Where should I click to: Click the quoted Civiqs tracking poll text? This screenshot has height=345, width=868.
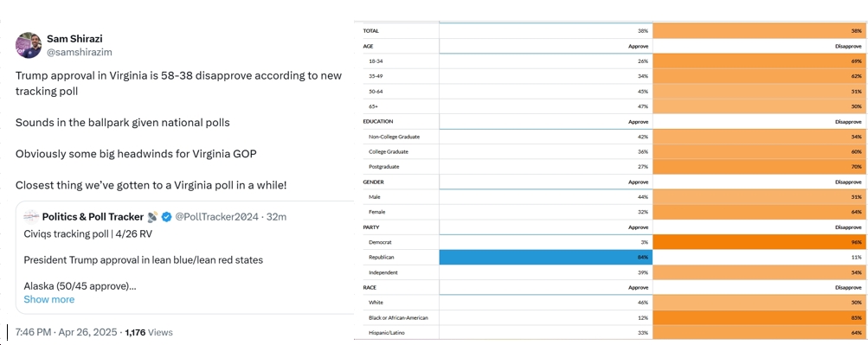[88, 233]
